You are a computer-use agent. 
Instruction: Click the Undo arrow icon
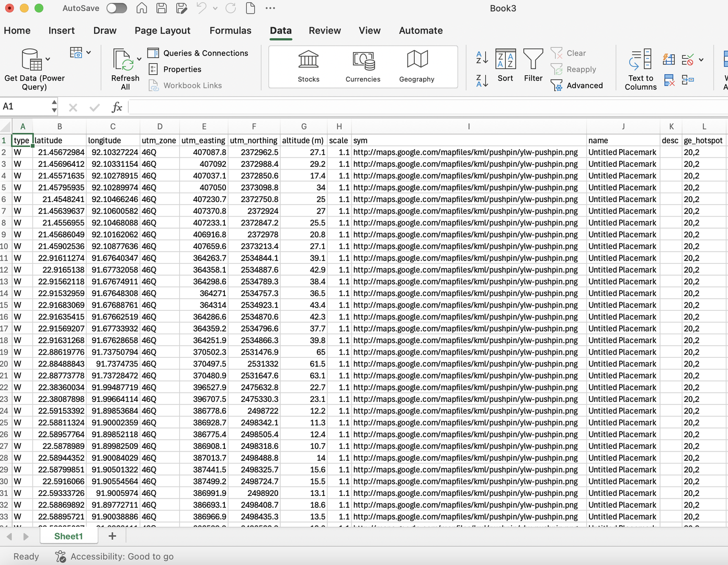pyautogui.click(x=201, y=8)
